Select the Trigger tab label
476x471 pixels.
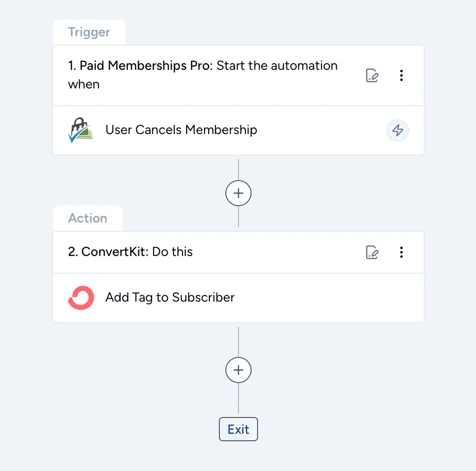point(89,32)
